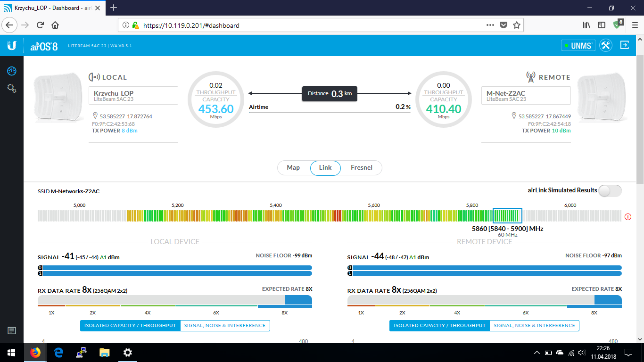The height and width of the screenshot is (362, 644).
Task: Click the remote device location pin icon
Action: pos(514,116)
